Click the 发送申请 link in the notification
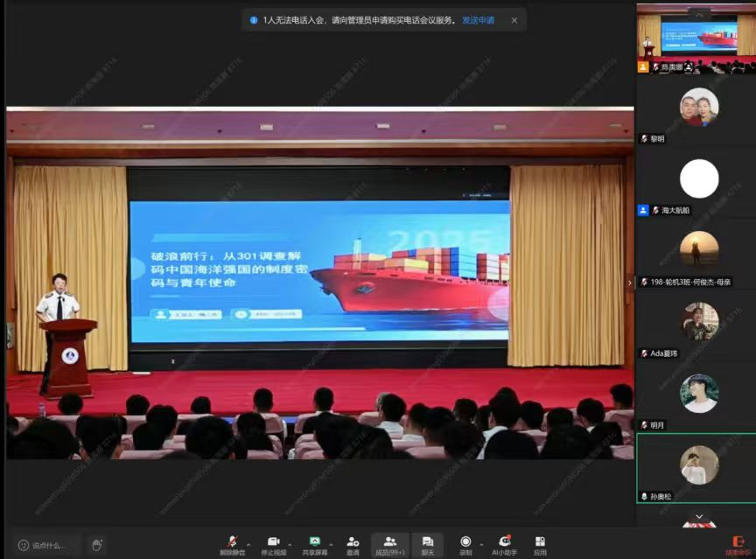The width and height of the screenshot is (756, 559). click(x=478, y=20)
